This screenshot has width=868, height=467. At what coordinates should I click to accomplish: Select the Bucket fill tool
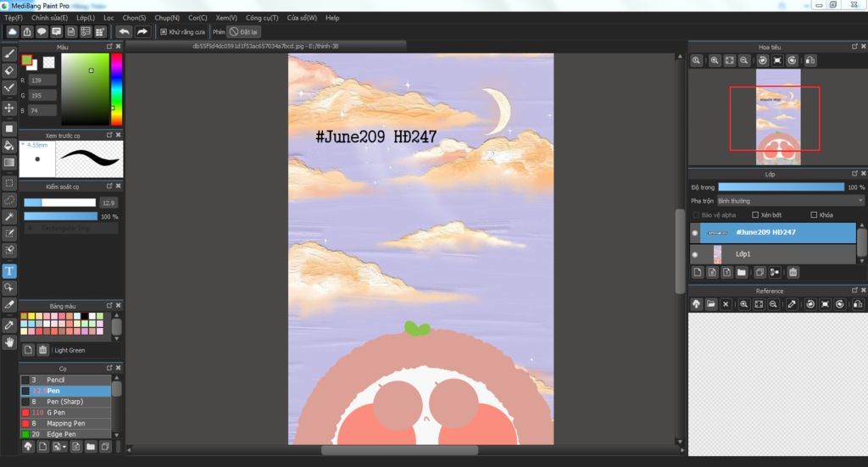(x=8, y=146)
